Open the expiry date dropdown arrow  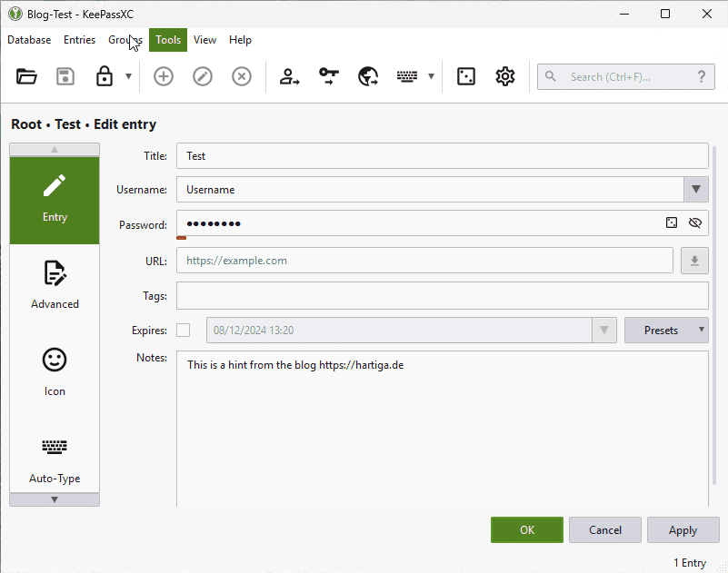click(x=604, y=330)
